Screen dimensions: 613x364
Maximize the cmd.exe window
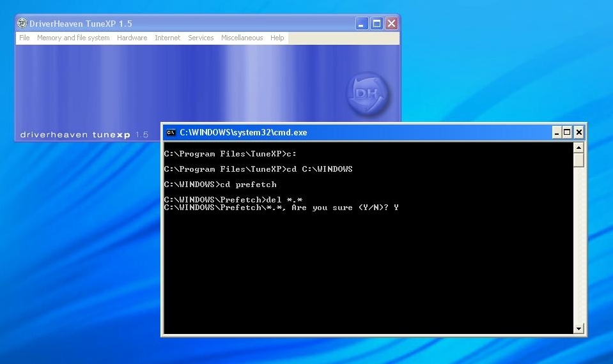pyautogui.click(x=567, y=133)
